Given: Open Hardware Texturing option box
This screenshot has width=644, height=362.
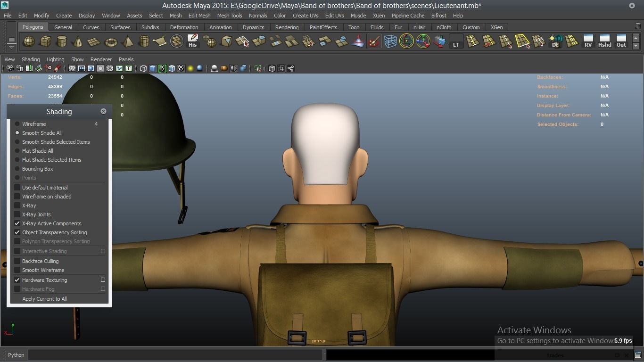Looking at the screenshot, I should click(x=103, y=280).
